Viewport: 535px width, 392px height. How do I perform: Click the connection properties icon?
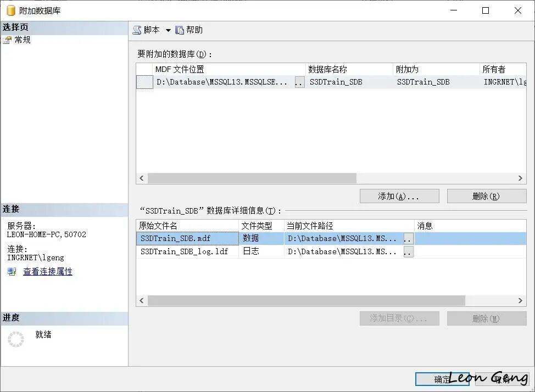point(12,272)
